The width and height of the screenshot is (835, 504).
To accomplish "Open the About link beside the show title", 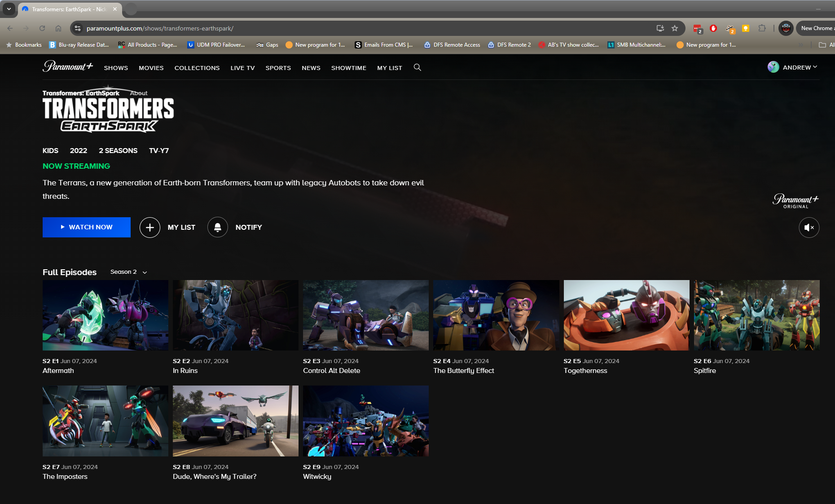I will pyautogui.click(x=139, y=93).
